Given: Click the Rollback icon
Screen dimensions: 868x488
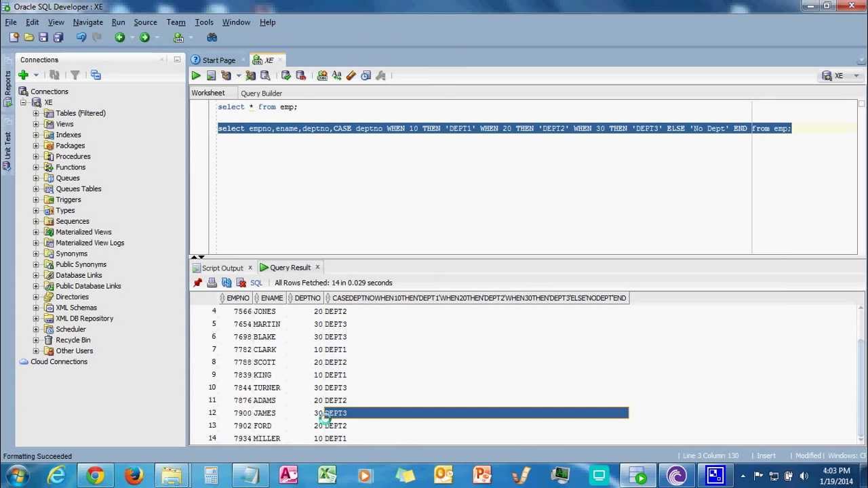Looking at the screenshot, I should (x=300, y=75).
